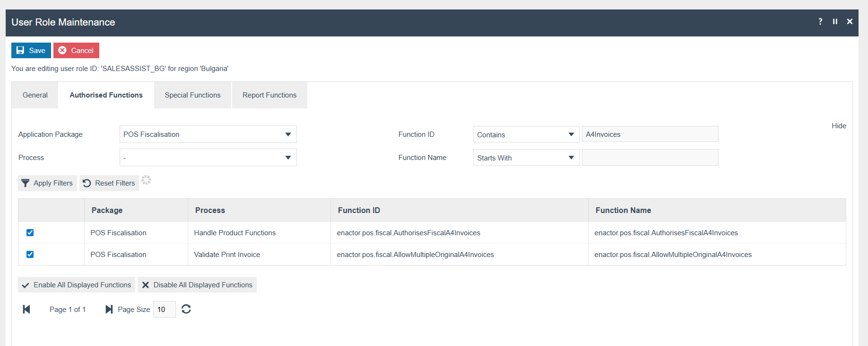868x346 pixels.
Task: Click Apply Filters funnel button
Action: pyautogui.click(x=47, y=183)
